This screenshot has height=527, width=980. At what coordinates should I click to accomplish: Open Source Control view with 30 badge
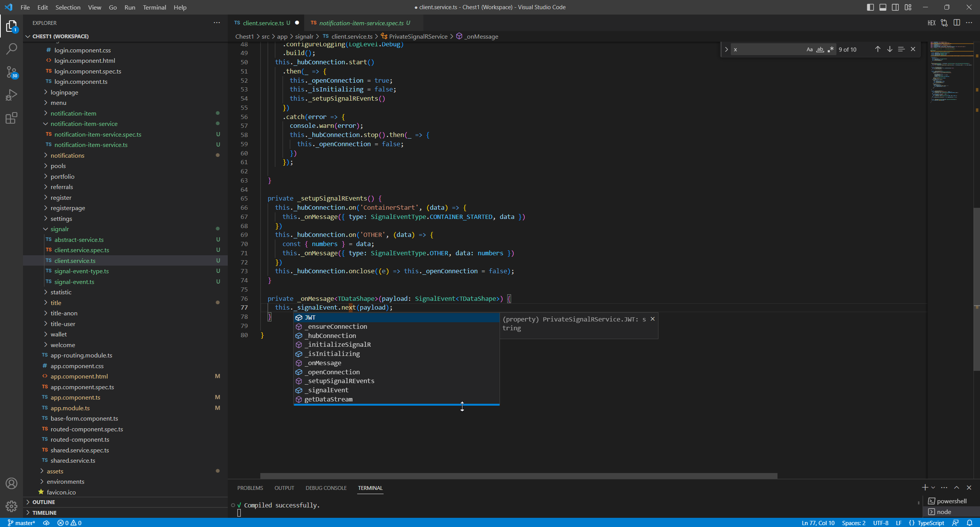11,72
